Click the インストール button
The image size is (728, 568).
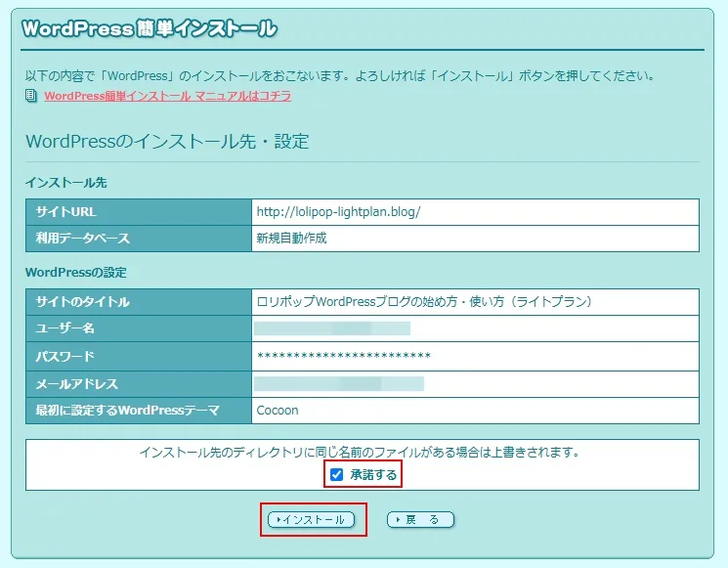311,519
